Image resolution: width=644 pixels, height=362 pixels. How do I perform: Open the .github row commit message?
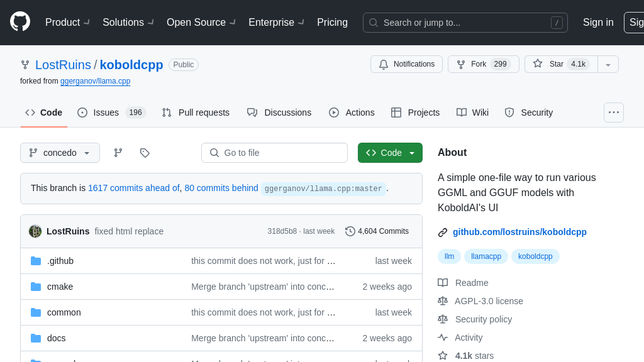264,261
